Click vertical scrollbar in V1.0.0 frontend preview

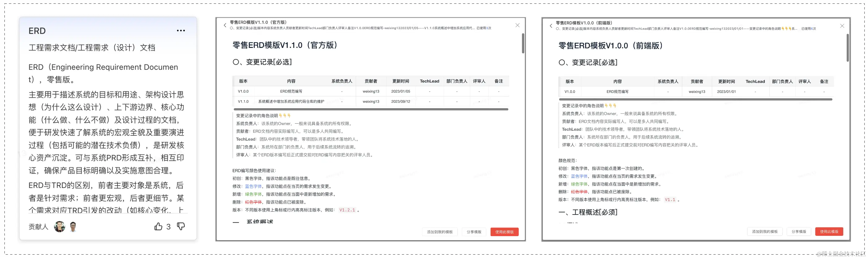[x=848, y=48]
